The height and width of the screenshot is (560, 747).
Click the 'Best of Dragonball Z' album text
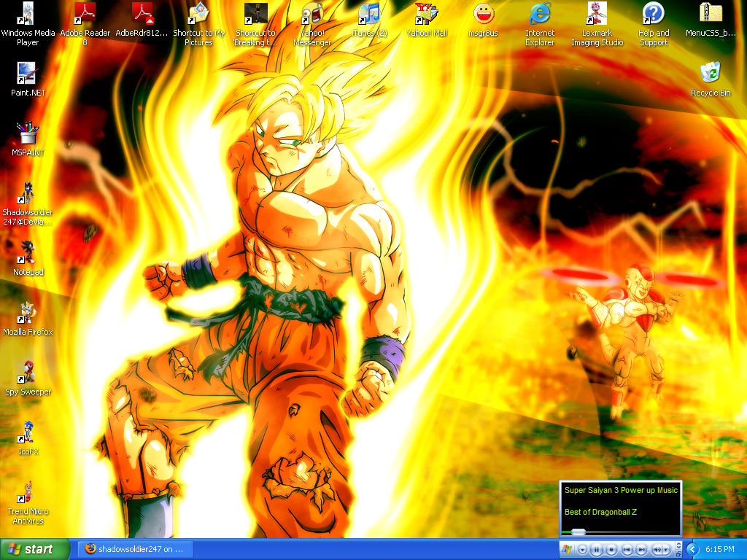point(601,512)
